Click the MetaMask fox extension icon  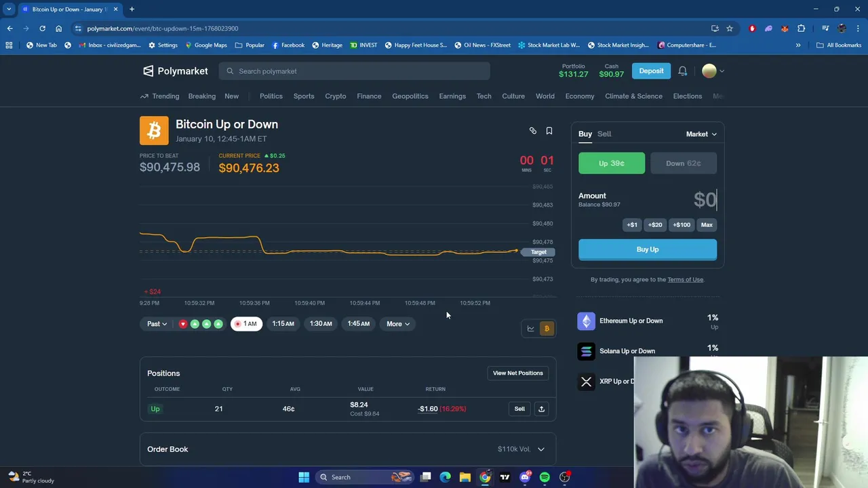(785, 28)
